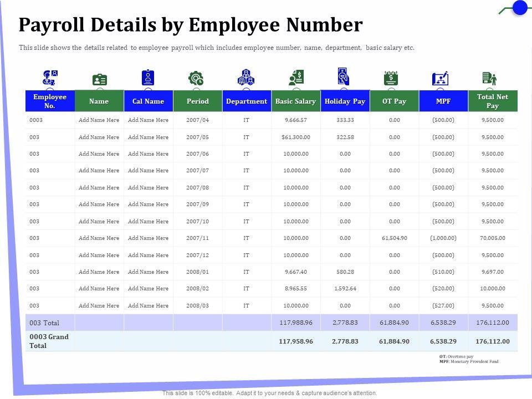Click the MPF value (527.00)
Image resolution: width=532 pixels, height=399 pixels.
443,306
